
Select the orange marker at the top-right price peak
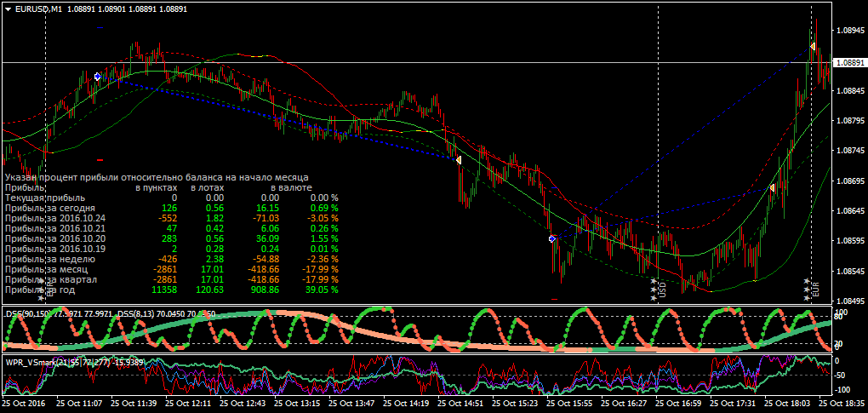click(812, 47)
